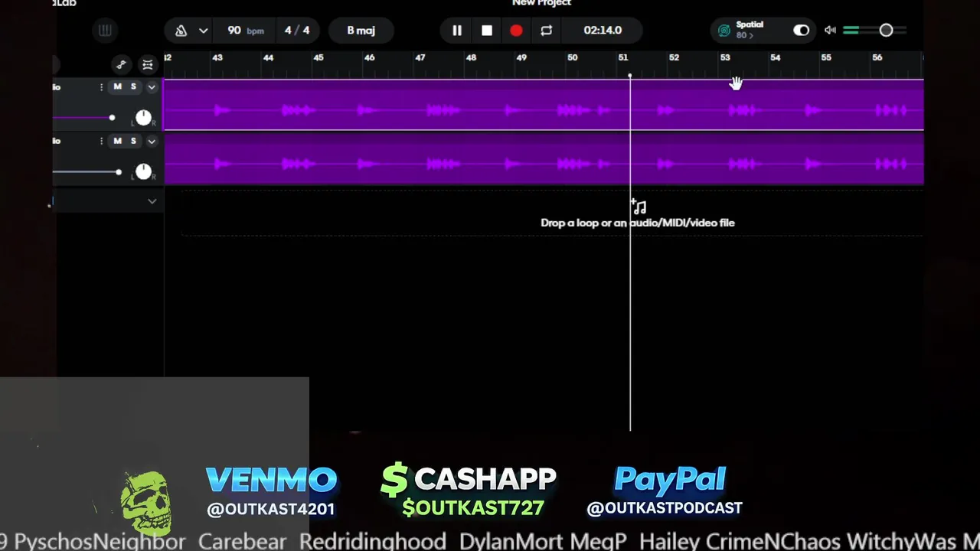This screenshot has height=551, width=980.
Task: Click bar 43 on the timeline ruler
Action: pyautogui.click(x=217, y=57)
